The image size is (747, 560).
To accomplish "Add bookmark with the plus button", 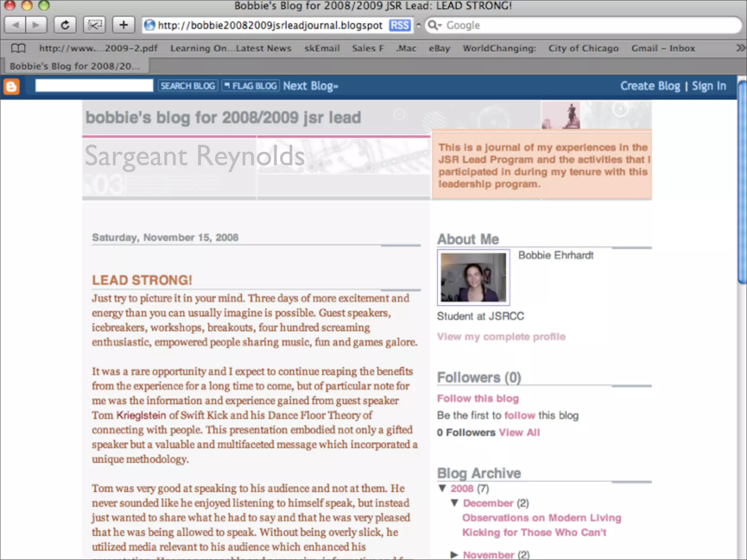I will pyautogui.click(x=123, y=25).
